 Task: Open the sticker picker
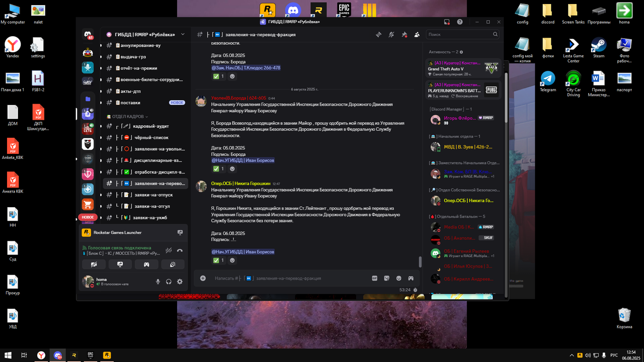387,278
